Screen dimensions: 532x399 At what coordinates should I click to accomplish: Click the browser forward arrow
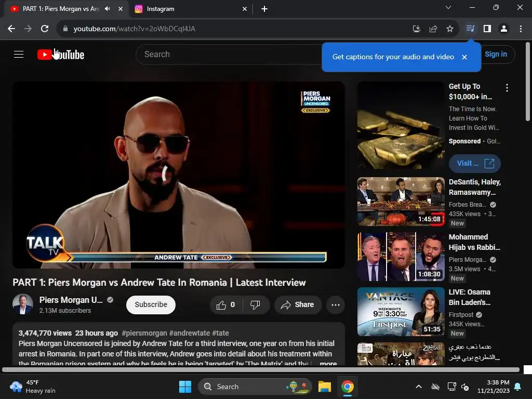point(28,29)
